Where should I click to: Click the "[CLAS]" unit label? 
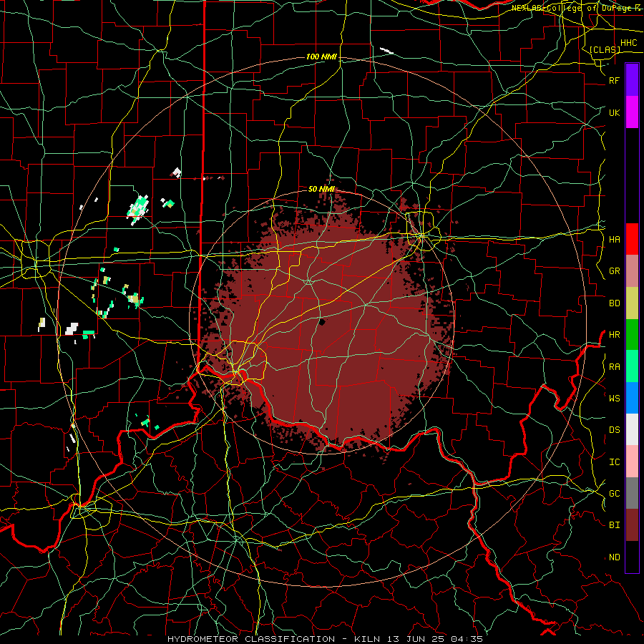tap(605, 49)
